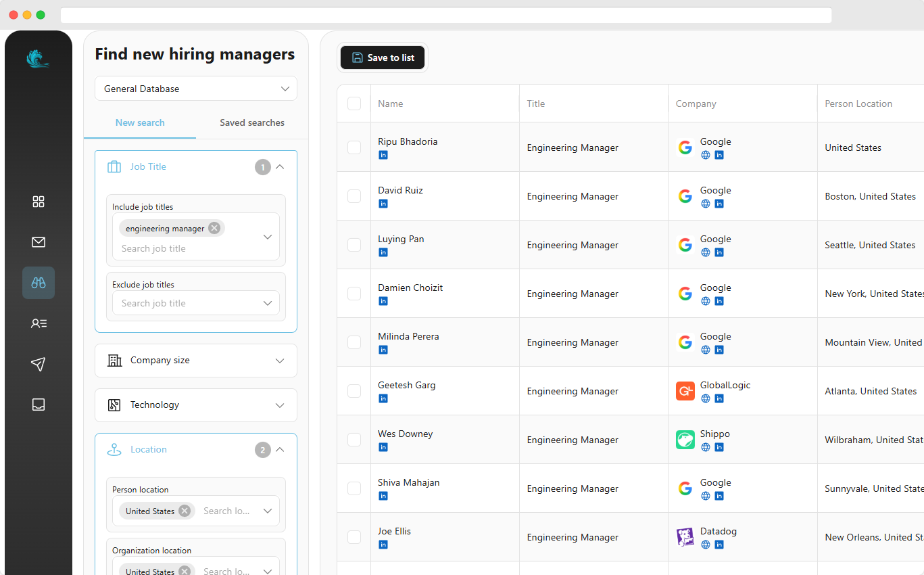Image resolution: width=924 pixels, height=575 pixels.
Task: Check the box for Milinda Perera
Action: 354,342
